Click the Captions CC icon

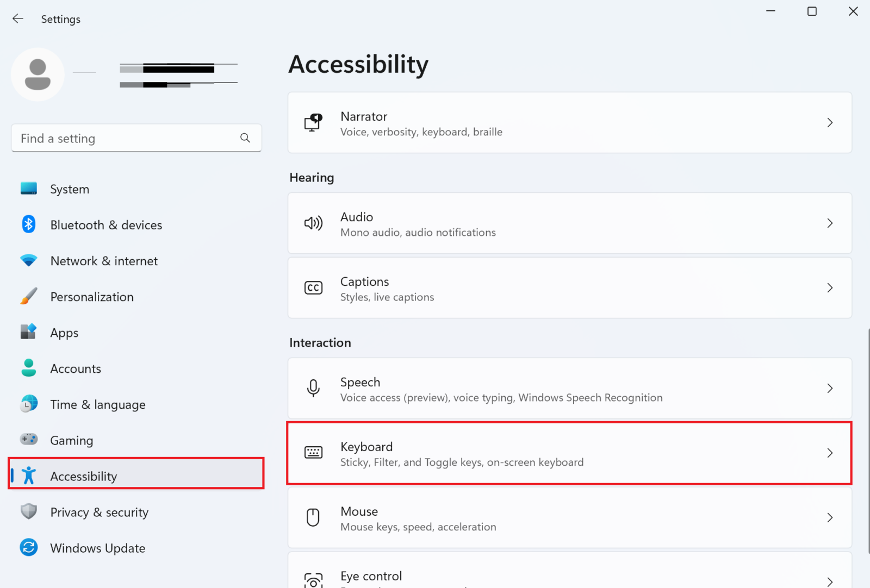[x=313, y=288]
